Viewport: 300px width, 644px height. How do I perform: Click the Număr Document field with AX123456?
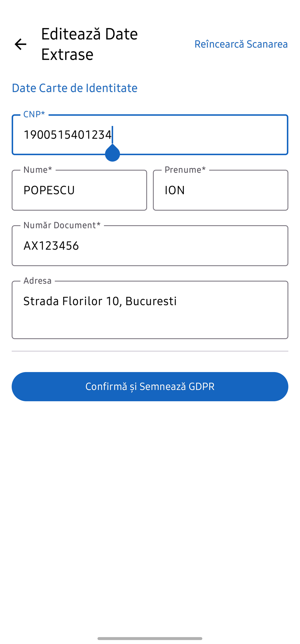click(x=150, y=246)
